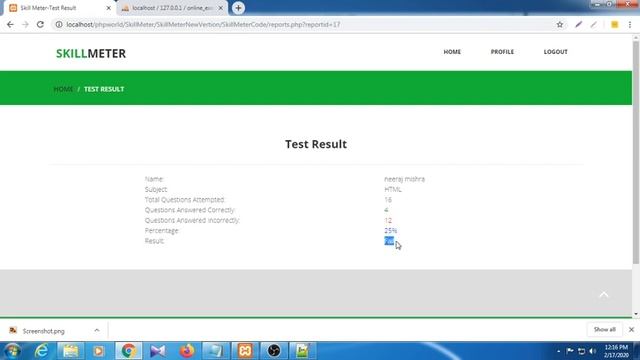The width and height of the screenshot is (640, 360).
Task: Click the taskbar clock showing 12:16 PM
Action: pos(616,351)
